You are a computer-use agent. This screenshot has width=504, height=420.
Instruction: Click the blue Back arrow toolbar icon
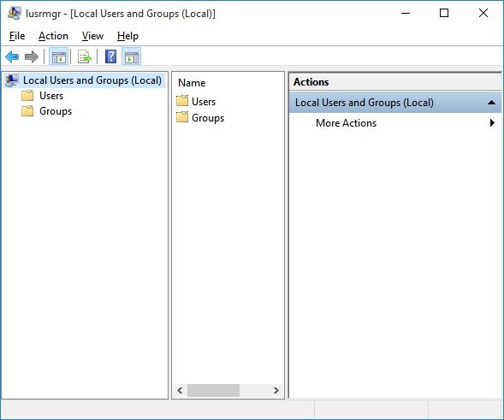[x=12, y=57]
